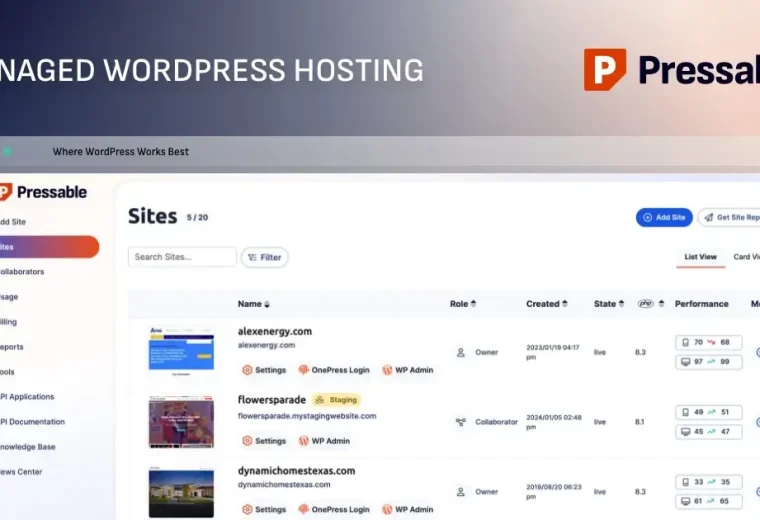
Task: Open the Add Site sidebar item
Action: 13,222
